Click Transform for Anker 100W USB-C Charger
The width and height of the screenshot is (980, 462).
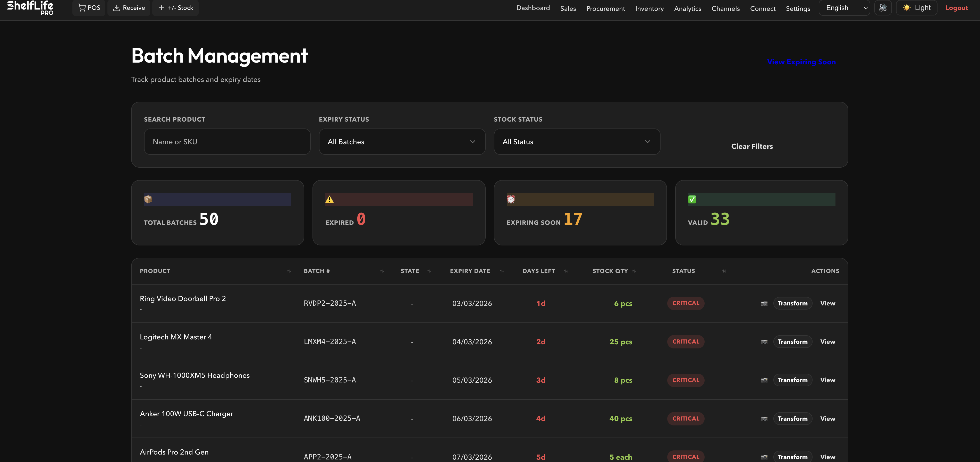click(x=792, y=419)
